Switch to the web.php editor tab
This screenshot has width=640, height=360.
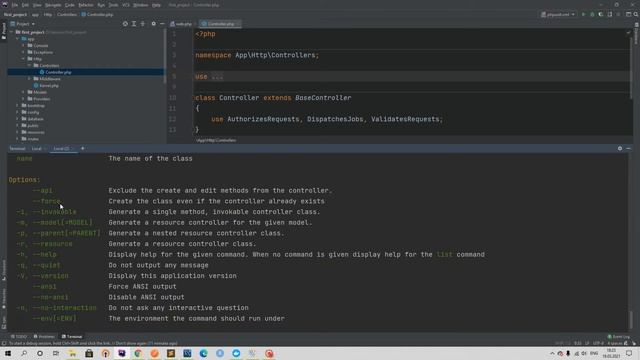tap(181, 24)
